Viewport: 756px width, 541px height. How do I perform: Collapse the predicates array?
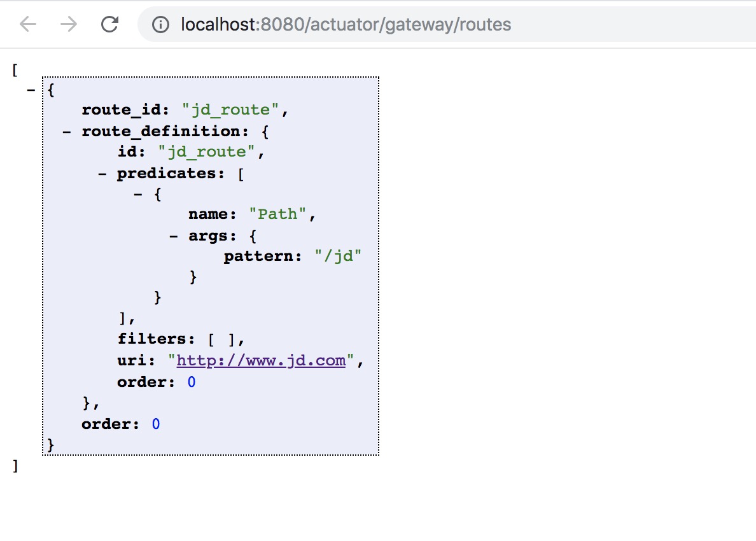pyautogui.click(x=102, y=173)
